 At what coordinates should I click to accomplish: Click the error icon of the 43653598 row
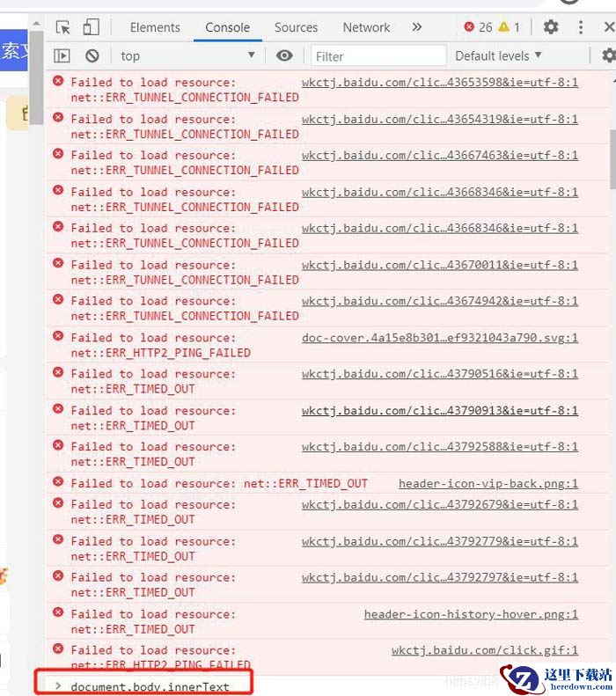pos(58,81)
